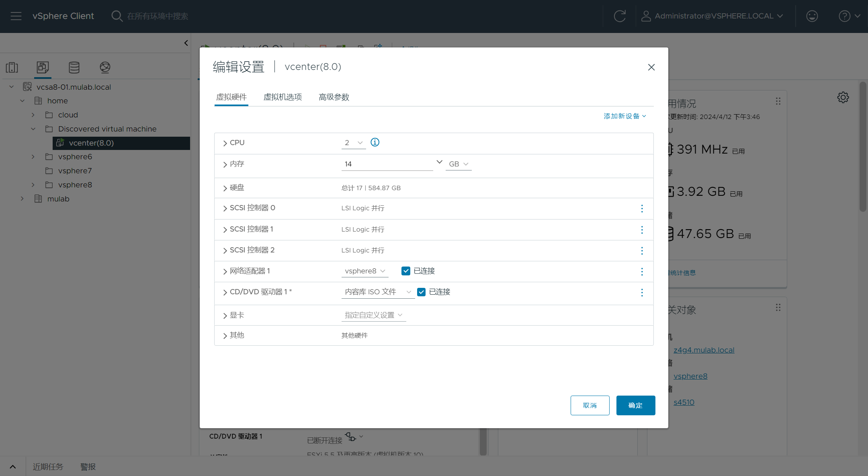This screenshot has height=476, width=868.
Task: Click the memory value input field
Action: [x=387, y=164]
